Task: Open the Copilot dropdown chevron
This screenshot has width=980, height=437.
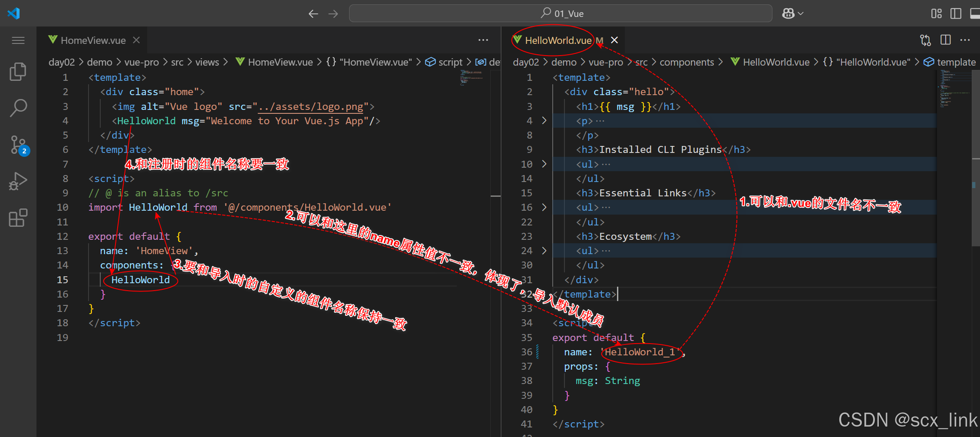Action: (x=800, y=13)
